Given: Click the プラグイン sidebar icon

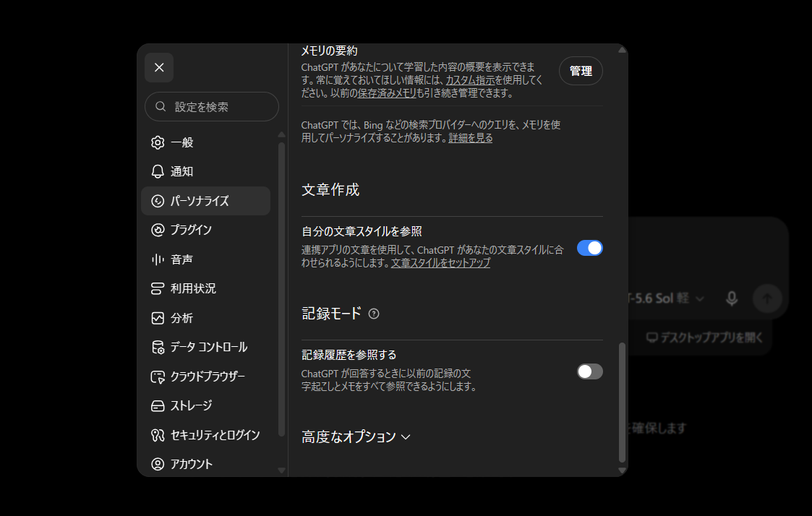Looking at the screenshot, I should tap(158, 230).
